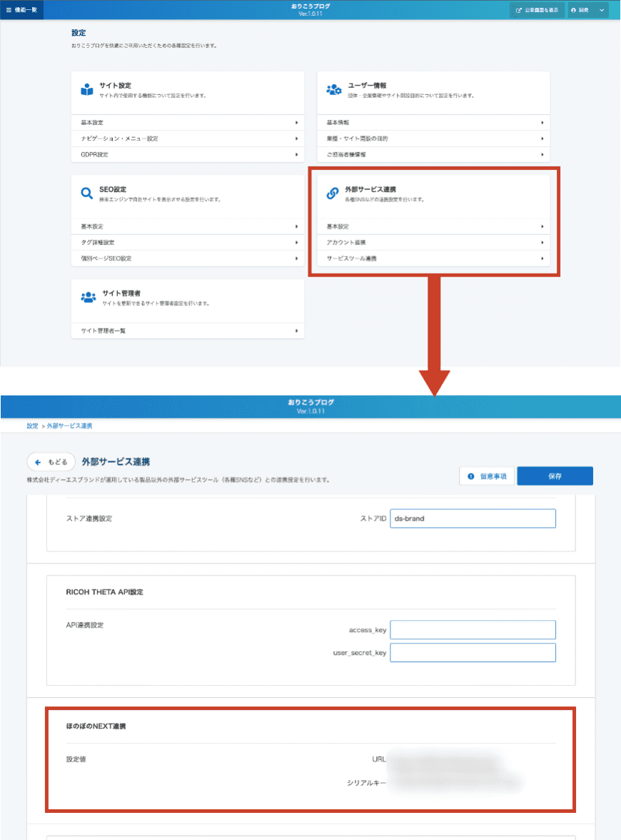Screen dimensions: 621x840
Task: Click the サイト管理者 group icon
Action: [x=88, y=298]
